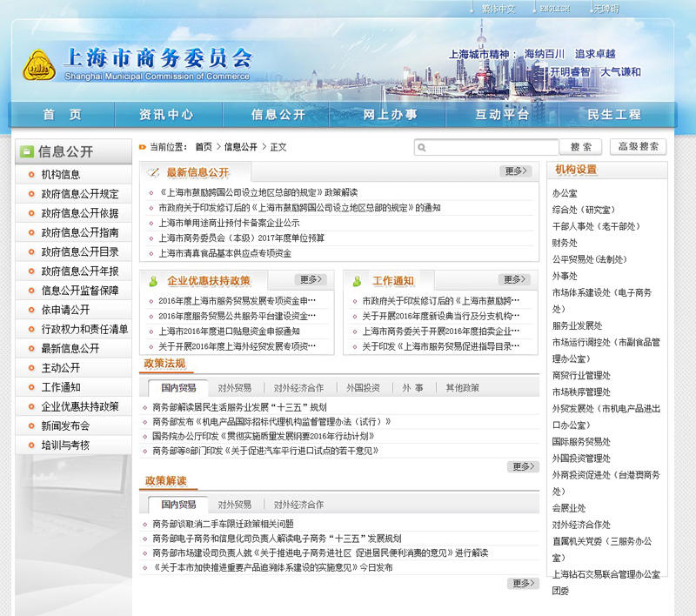Open 会展业处 under 机构设置

(569, 508)
